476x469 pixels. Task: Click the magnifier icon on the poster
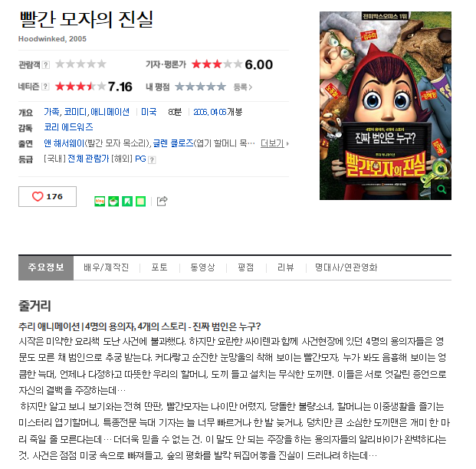[442, 190]
